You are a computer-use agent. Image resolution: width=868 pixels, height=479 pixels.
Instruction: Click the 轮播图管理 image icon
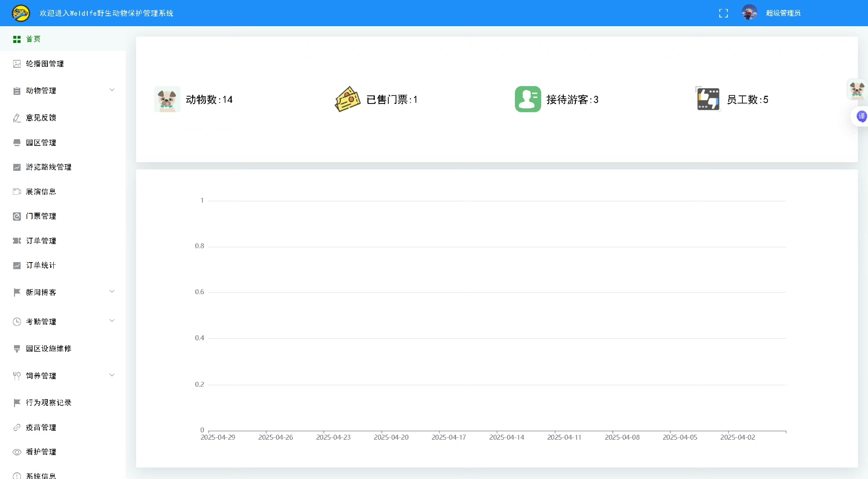[x=17, y=64]
